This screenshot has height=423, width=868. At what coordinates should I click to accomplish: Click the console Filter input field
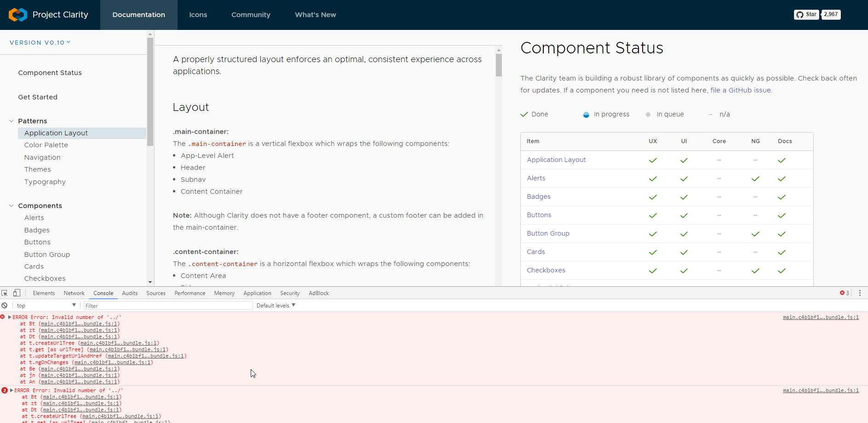(x=168, y=305)
